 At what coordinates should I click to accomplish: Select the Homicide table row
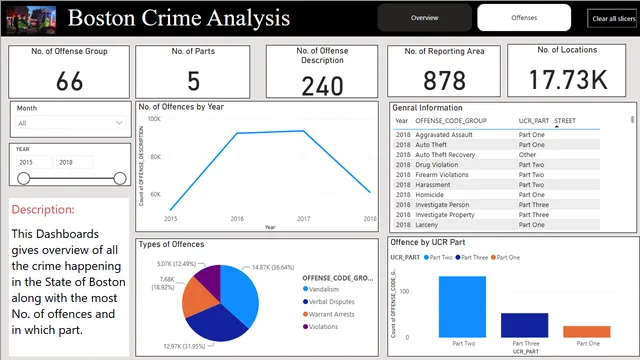[496, 195]
